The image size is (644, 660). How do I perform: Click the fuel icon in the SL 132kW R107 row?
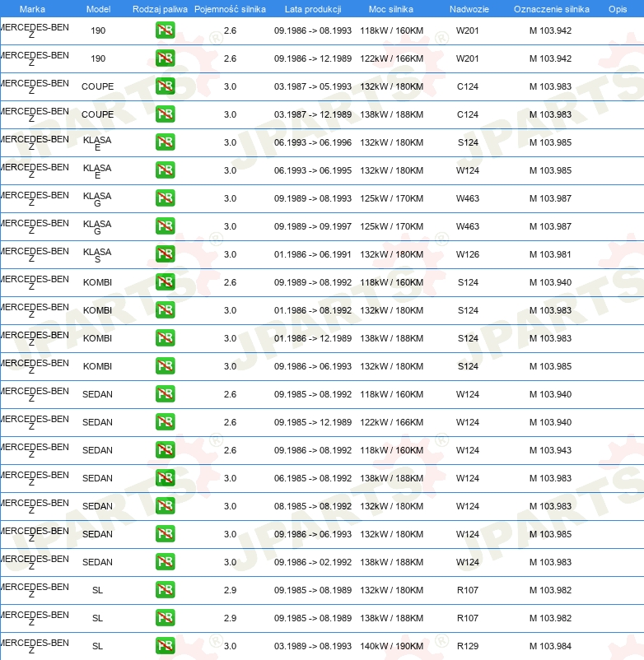[x=165, y=590]
